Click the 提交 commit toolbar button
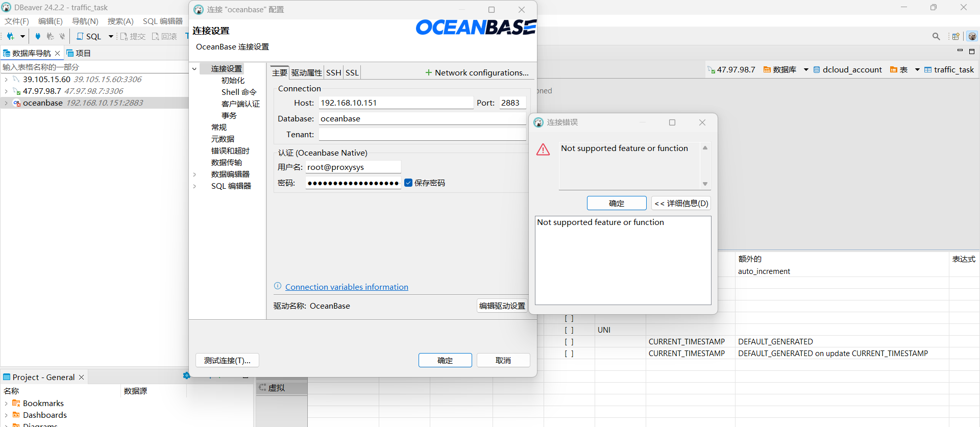The image size is (980, 427). [x=133, y=36]
